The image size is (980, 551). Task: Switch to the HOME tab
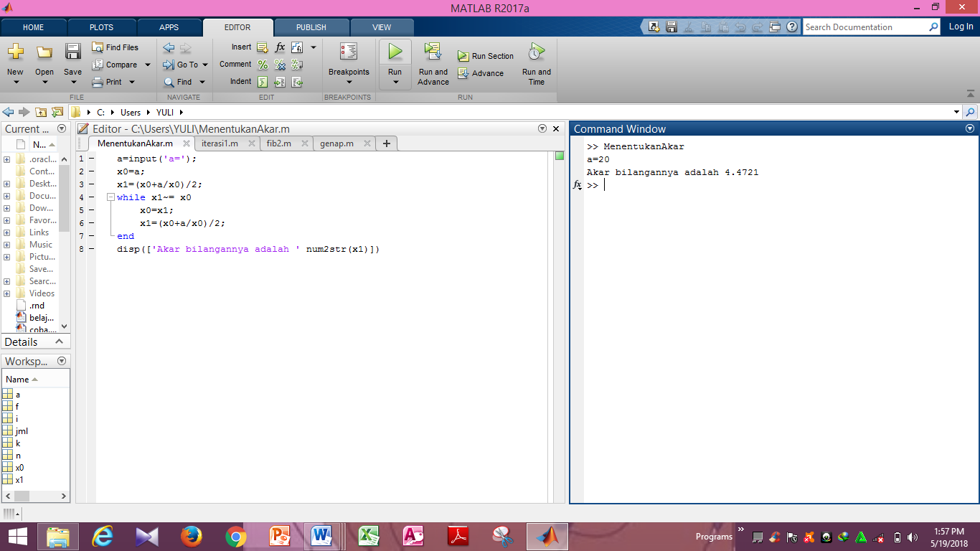(x=34, y=27)
